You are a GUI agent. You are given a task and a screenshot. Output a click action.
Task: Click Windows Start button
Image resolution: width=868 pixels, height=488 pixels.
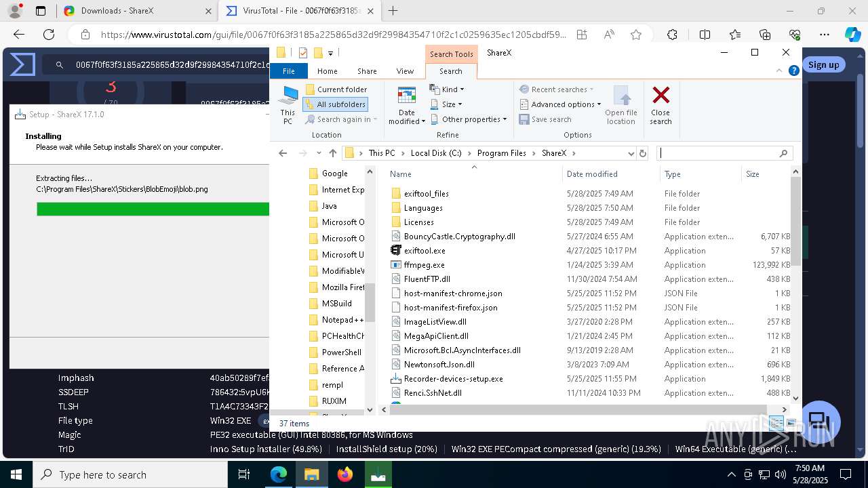[16, 475]
